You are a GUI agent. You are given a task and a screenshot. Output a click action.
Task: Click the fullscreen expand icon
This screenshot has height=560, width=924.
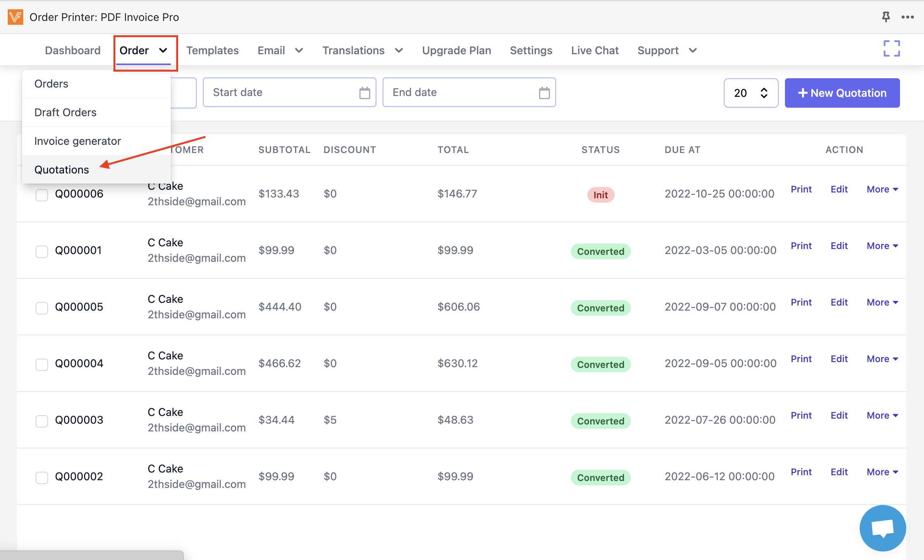(891, 49)
